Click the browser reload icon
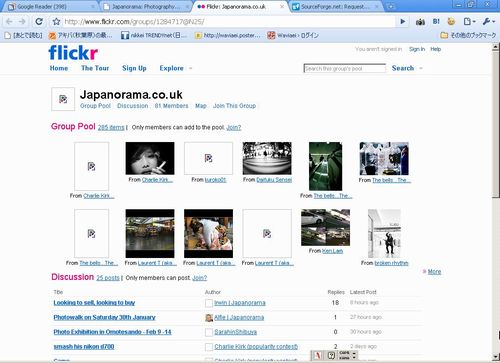This screenshot has width=500, height=363. pyautogui.click(x=39, y=22)
